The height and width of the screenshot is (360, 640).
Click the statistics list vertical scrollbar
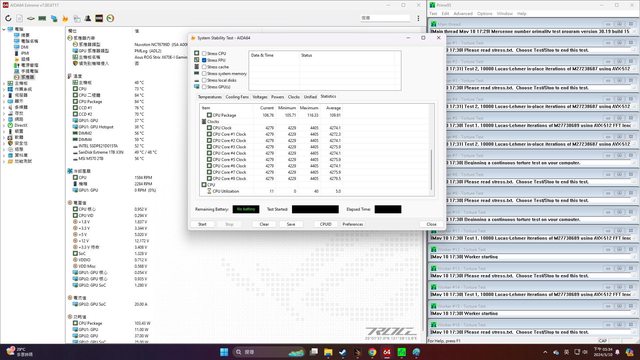431,170
